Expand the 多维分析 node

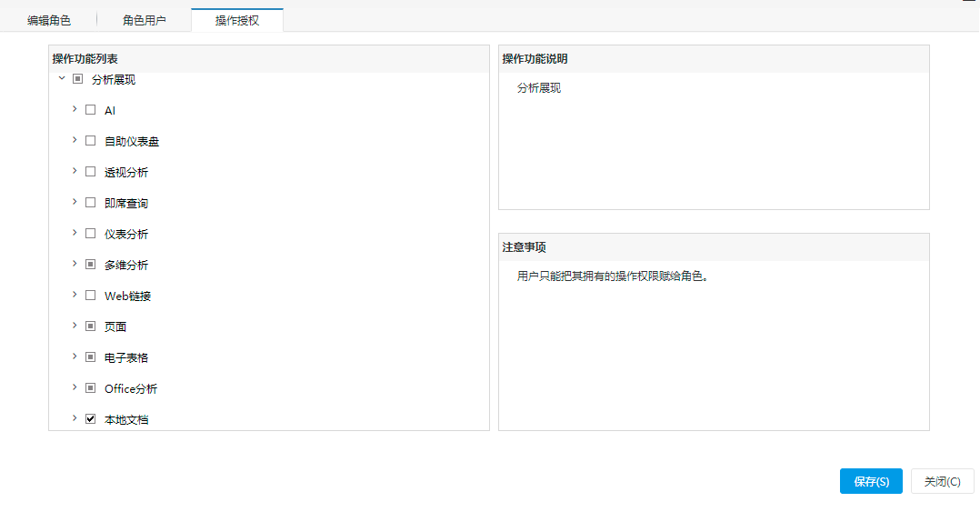tap(75, 264)
